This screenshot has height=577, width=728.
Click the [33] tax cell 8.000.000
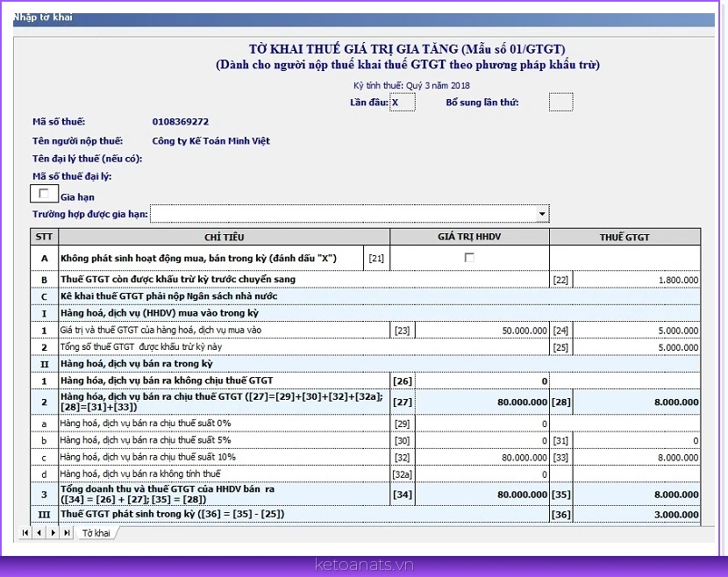coord(636,457)
